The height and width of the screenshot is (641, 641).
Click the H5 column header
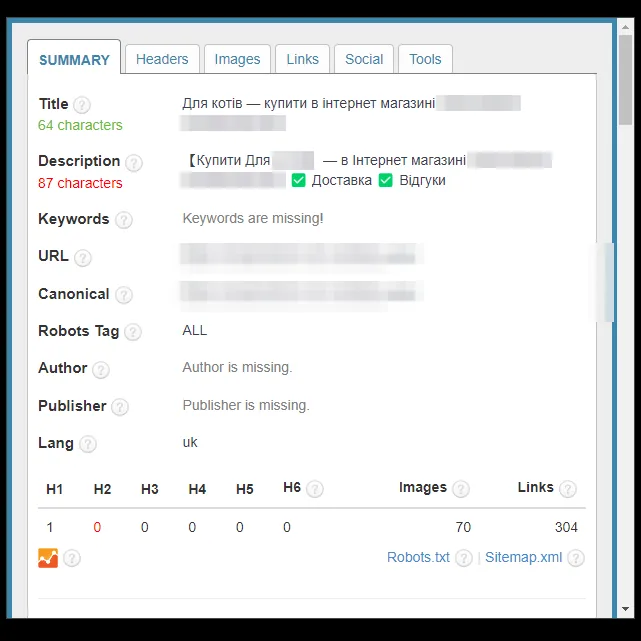point(244,489)
